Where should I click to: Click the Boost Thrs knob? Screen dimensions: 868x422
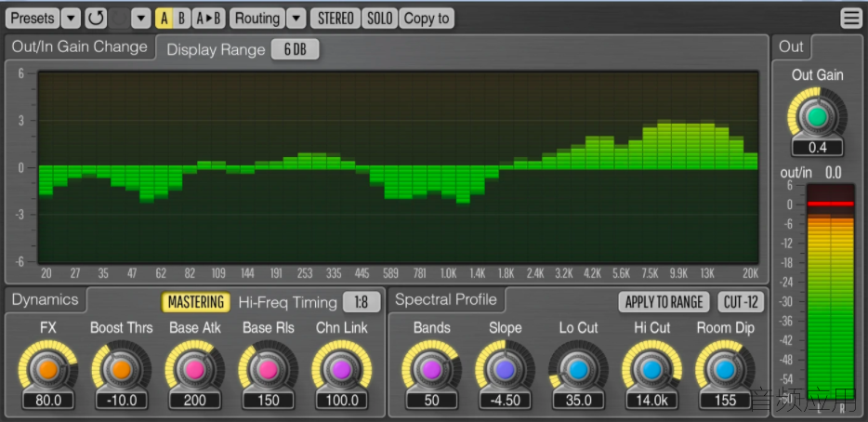[x=121, y=369]
